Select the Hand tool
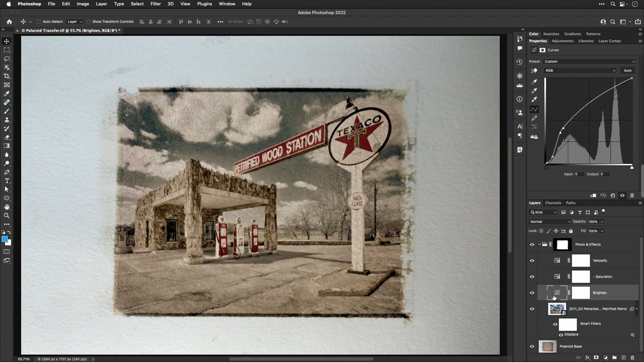This screenshot has width=644, height=362. [7, 207]
